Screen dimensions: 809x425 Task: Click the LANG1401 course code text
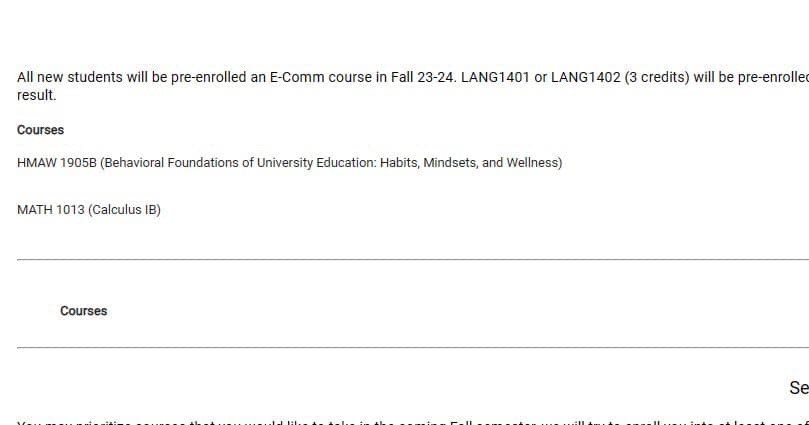pyautogui.click(x=495, y=77)
